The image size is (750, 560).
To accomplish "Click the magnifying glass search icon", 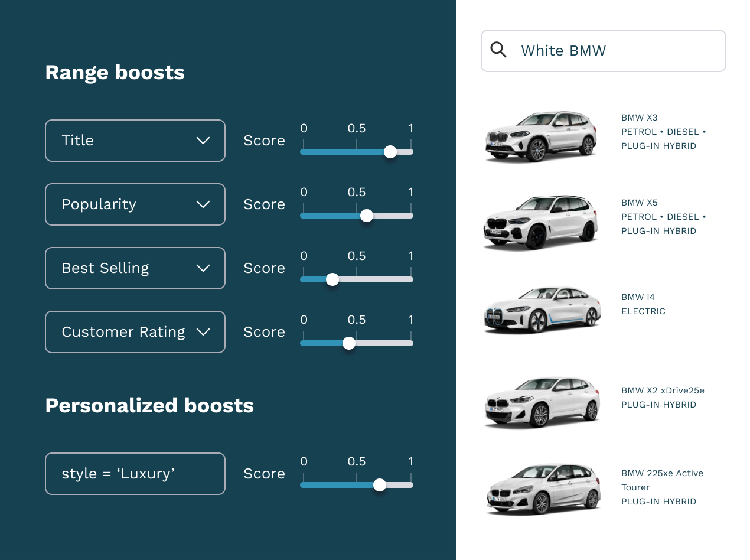I will click(498, 50).
